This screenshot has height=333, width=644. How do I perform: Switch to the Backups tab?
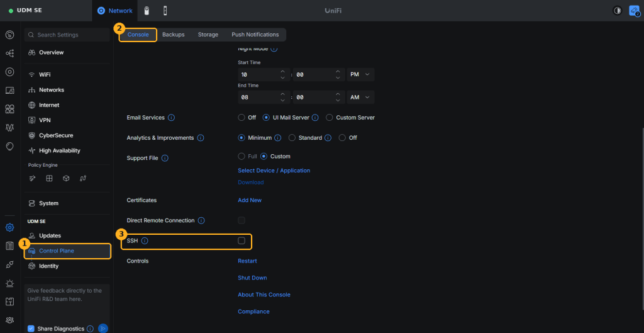click(x=174, y=35)
